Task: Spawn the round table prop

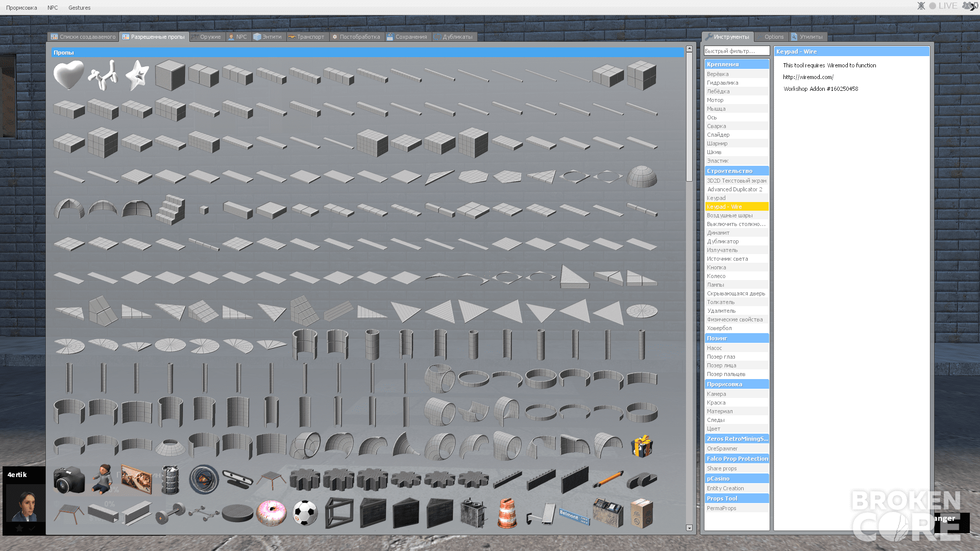Action: pyautogui.click(x=237, y=513)
